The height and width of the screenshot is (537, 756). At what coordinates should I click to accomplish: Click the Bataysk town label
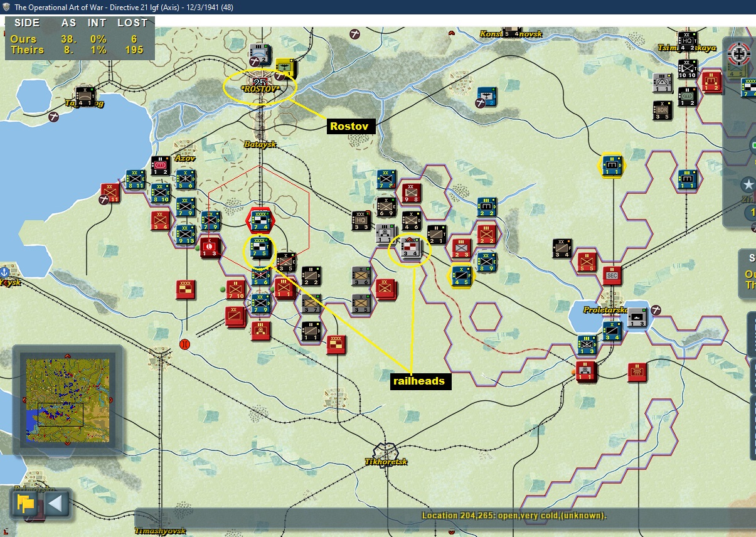260,144
